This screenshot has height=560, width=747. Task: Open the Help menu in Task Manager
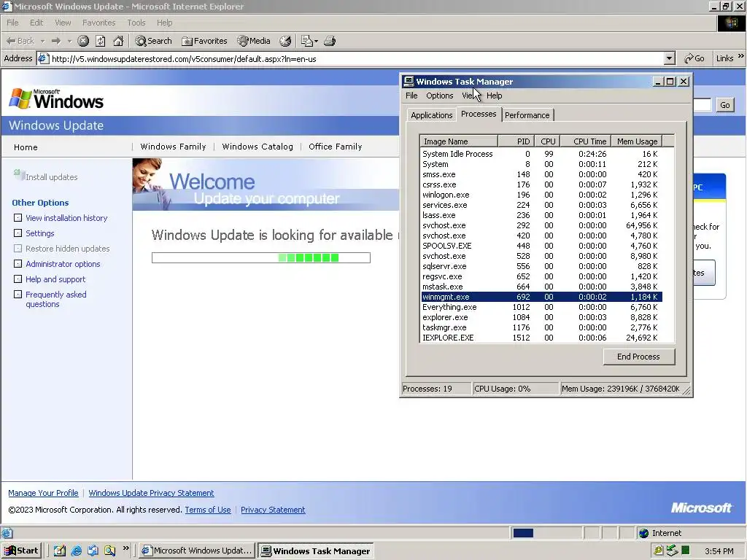[x=494, y=96]
